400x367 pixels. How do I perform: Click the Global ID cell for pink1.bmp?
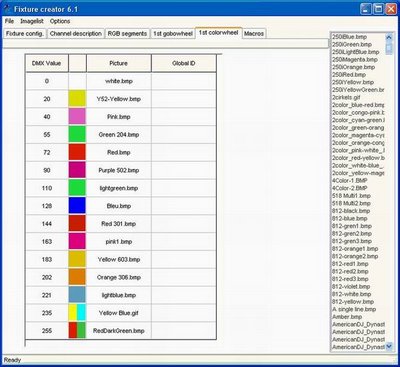coord(184,242)
